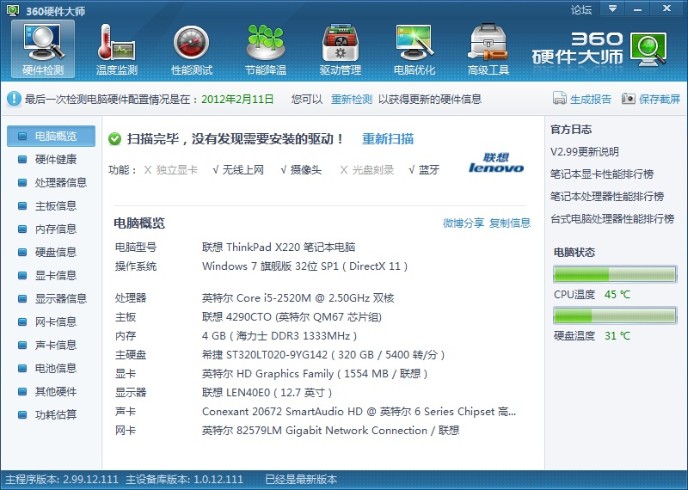Image resolution: width=688 pixels, height=490 pixels.
Task: Click the LEN40E0 display text
Action: (267, 393)
